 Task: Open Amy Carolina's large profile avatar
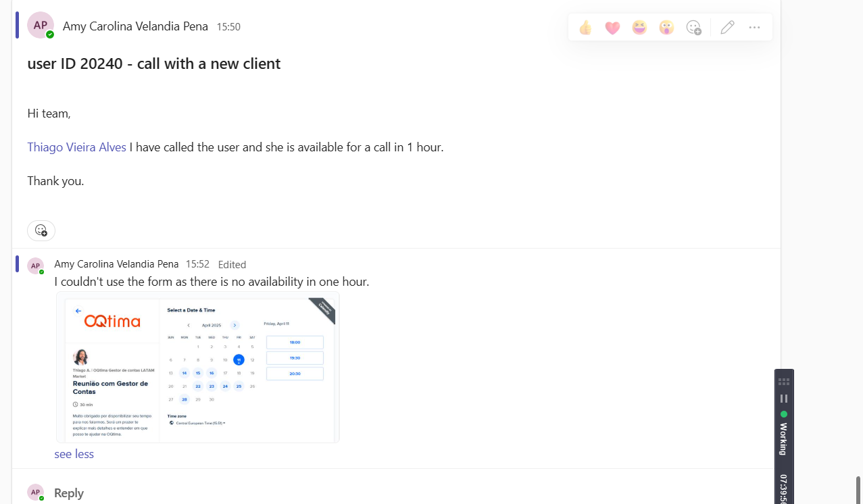pos(41,26)
